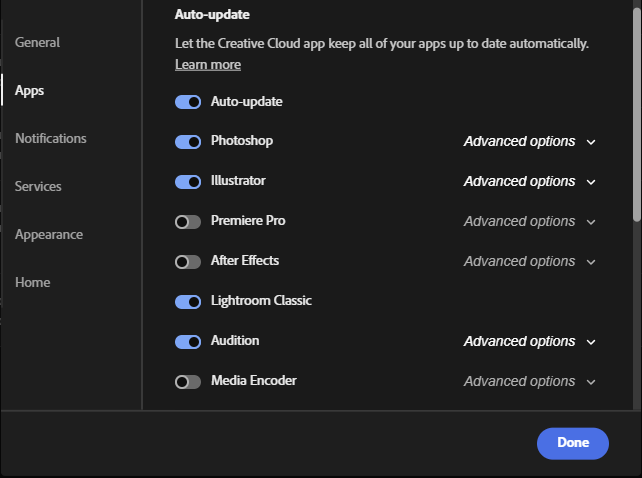This screenshot has width=642, height=478.
Task: Enable Media Encoder auto-update
Action: pyautogui.click(x=188, y=382)
